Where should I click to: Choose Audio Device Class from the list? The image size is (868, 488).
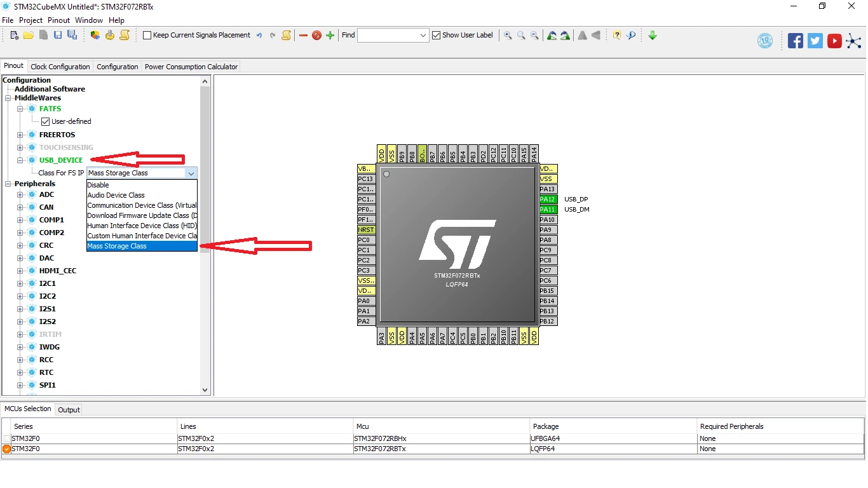click(x=142, y=195)
